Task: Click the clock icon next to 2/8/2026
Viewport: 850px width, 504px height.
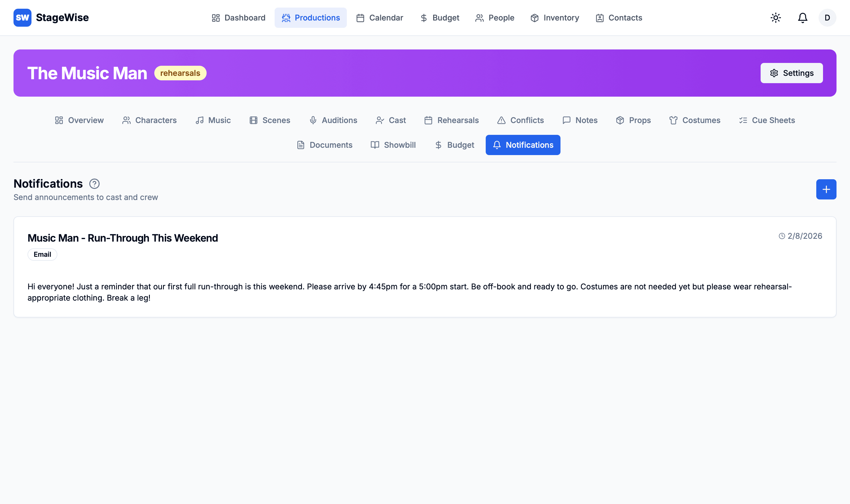Action: click(782, 236)
